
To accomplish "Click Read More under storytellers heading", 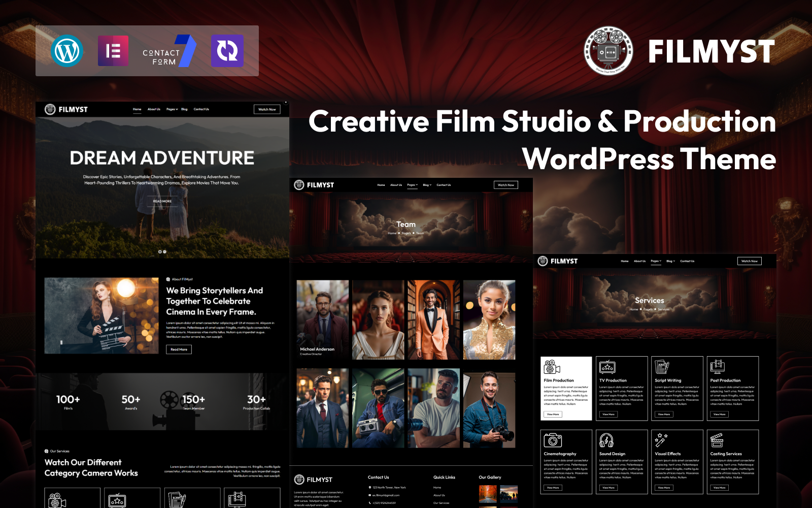I will tap(179, 350).
